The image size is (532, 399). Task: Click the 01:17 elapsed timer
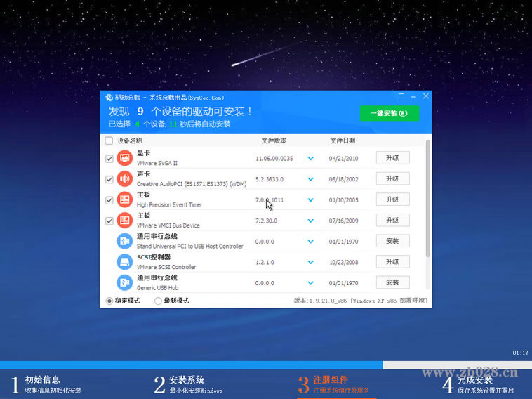(521, 353)
